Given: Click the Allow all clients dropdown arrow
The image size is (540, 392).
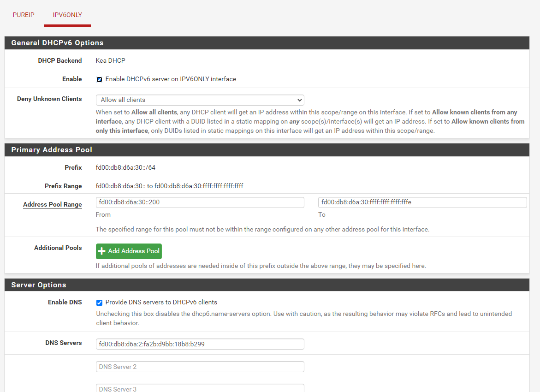Looking at the screenshot, I should [x=300, y=100].
